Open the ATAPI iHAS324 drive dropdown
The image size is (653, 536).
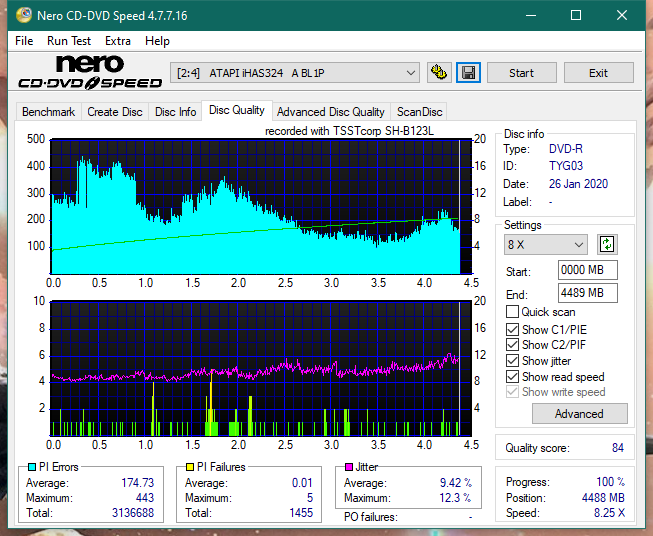(295, 73)
